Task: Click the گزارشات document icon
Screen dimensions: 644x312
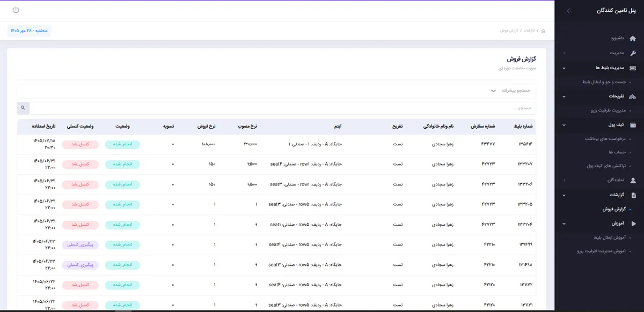Action: coord(633,195)
